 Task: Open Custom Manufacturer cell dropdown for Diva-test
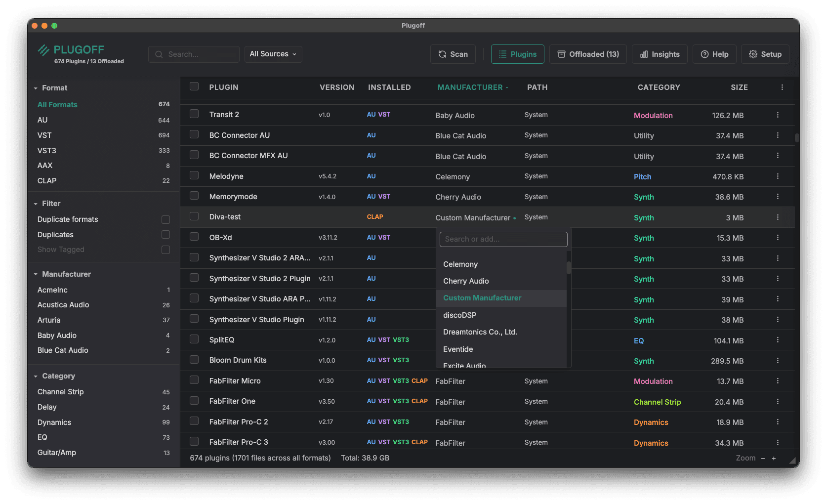tap(475, 218)
